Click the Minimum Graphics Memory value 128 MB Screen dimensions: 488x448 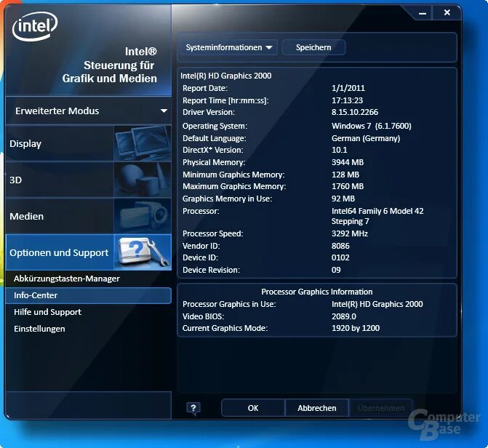[x=345, y=175]
